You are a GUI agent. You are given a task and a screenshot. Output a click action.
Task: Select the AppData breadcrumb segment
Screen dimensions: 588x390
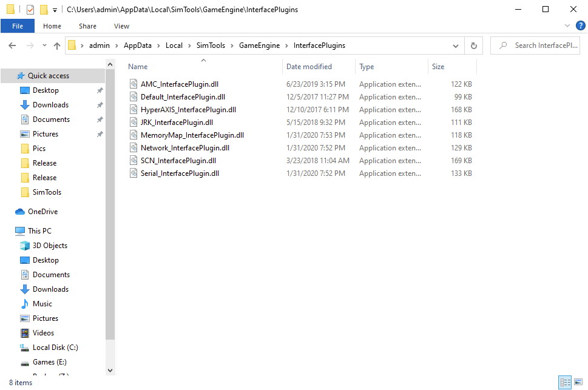138,45
